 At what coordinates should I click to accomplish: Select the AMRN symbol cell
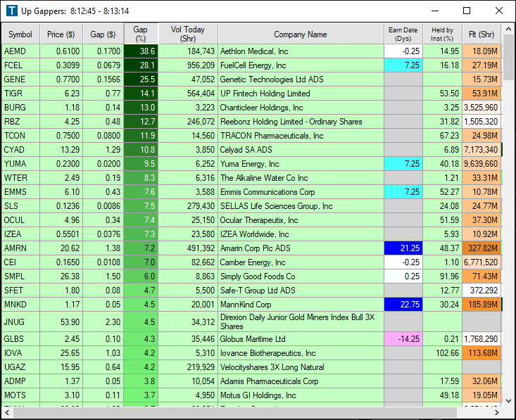click(x=20, y=248)
